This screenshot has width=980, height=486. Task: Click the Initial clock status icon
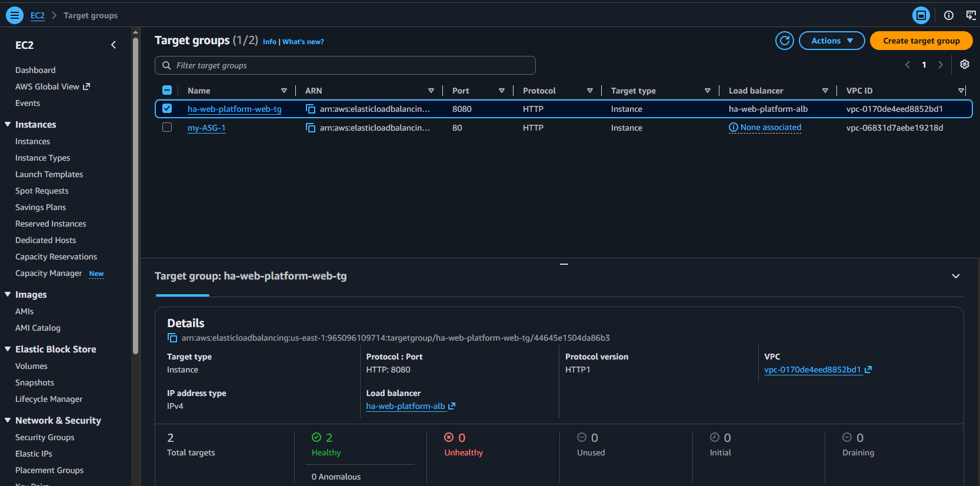[x=715, y=437]
